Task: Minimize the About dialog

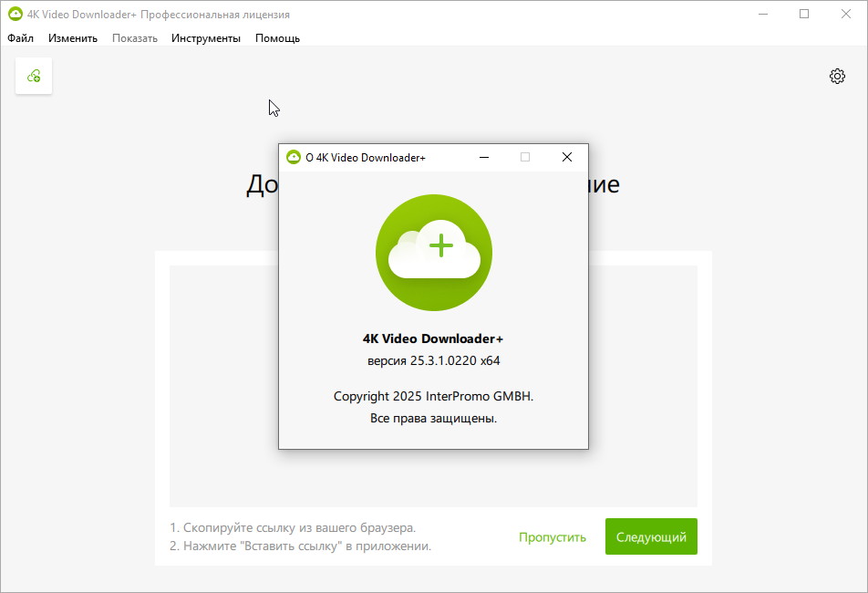Action: click(484, 157)
